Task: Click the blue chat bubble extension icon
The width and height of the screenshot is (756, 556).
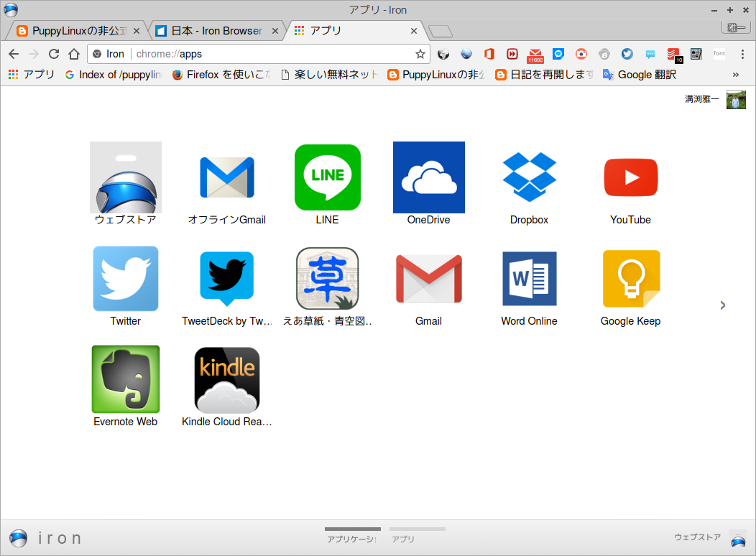Action: pos(558,54)
